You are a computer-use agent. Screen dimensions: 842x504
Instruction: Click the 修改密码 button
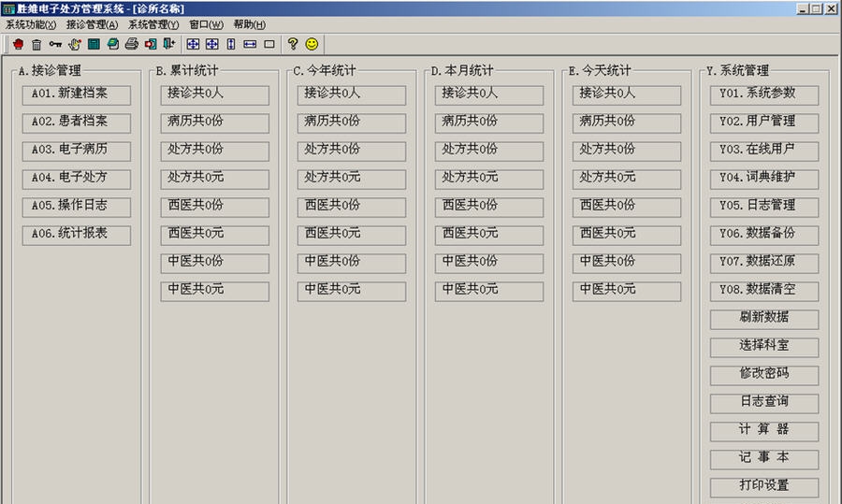coord(764,375)
